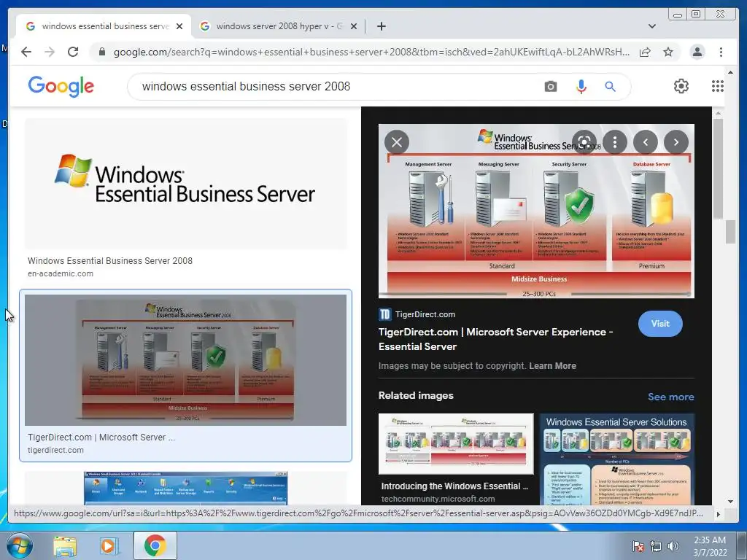This screenshot has width=747, height=560.
Task: Open 'Introducing the Windows Essential' related image
Action: [457, 444]
